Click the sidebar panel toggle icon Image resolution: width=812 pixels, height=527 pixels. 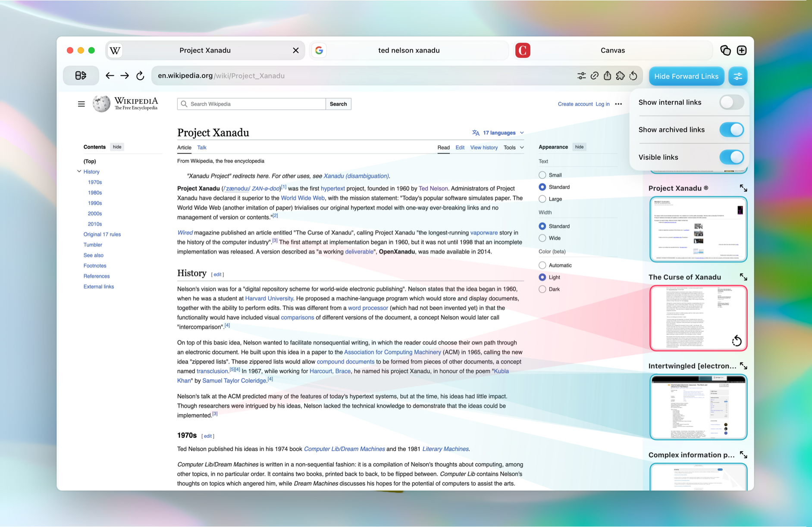[81, 76]
